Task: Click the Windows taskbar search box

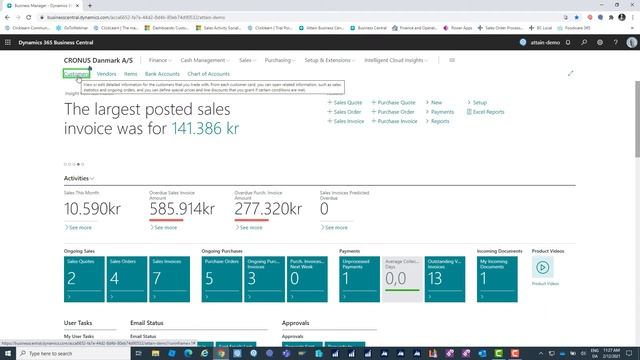Action: click(x=73, y=353)
